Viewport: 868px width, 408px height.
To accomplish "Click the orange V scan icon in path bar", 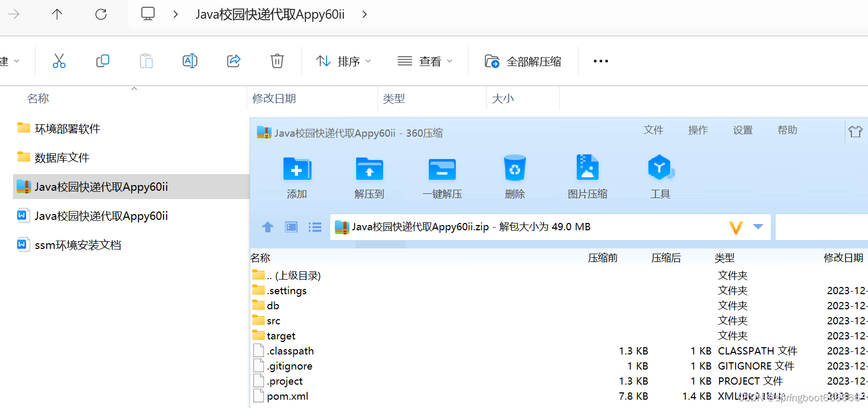I will (x=736, y=227).
